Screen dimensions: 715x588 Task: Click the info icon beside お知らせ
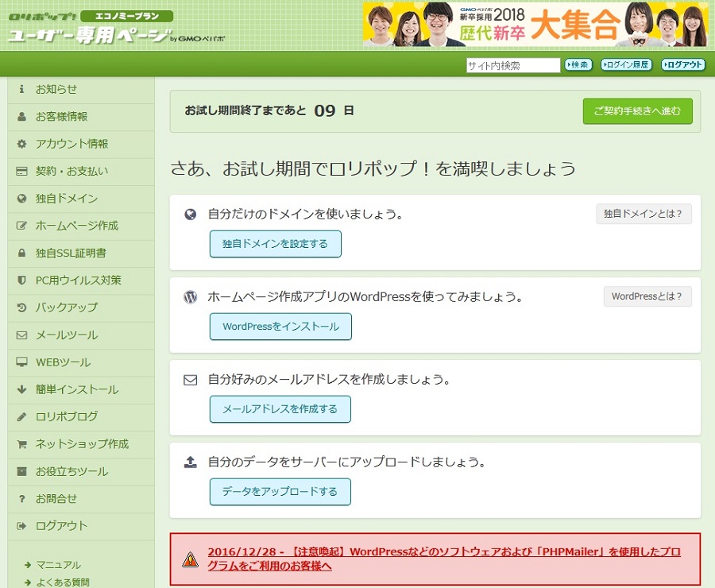[21, 89]
